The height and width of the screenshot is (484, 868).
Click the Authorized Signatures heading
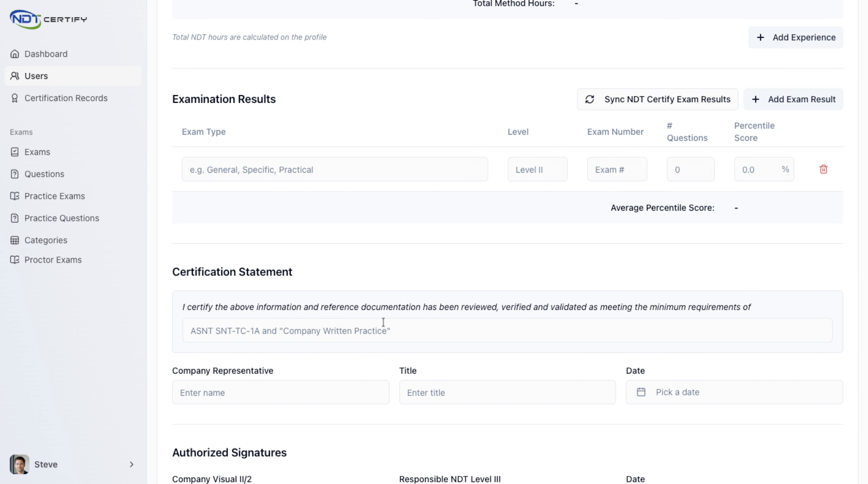click(229, 453)
